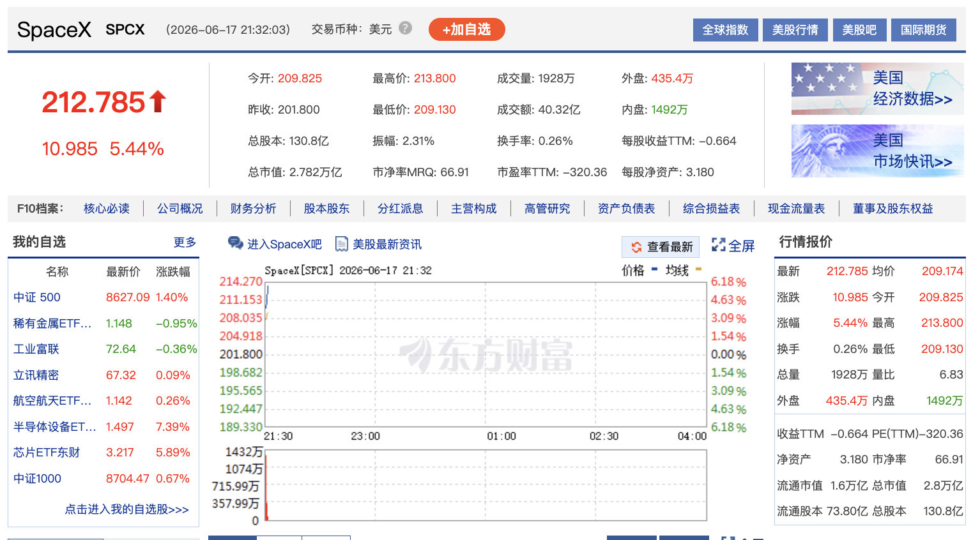The image size is (980, 540).
Task: Click the 美股最新资讯 link text
Action: [x=387, y=244]
